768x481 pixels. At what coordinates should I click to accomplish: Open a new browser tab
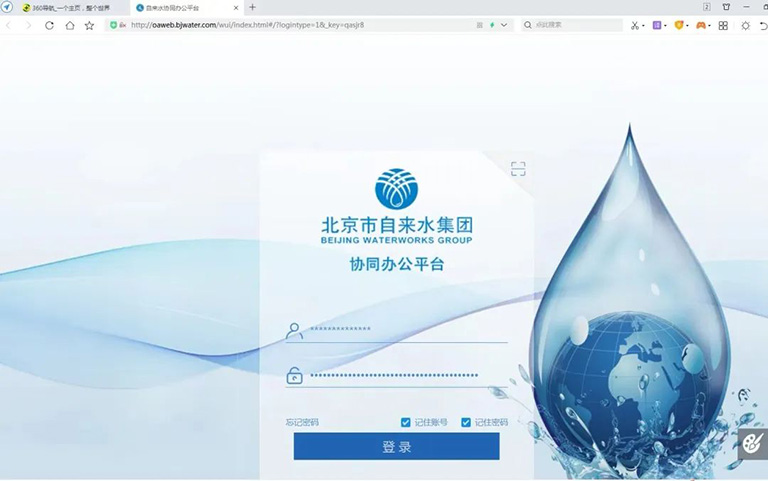(252, 7)
